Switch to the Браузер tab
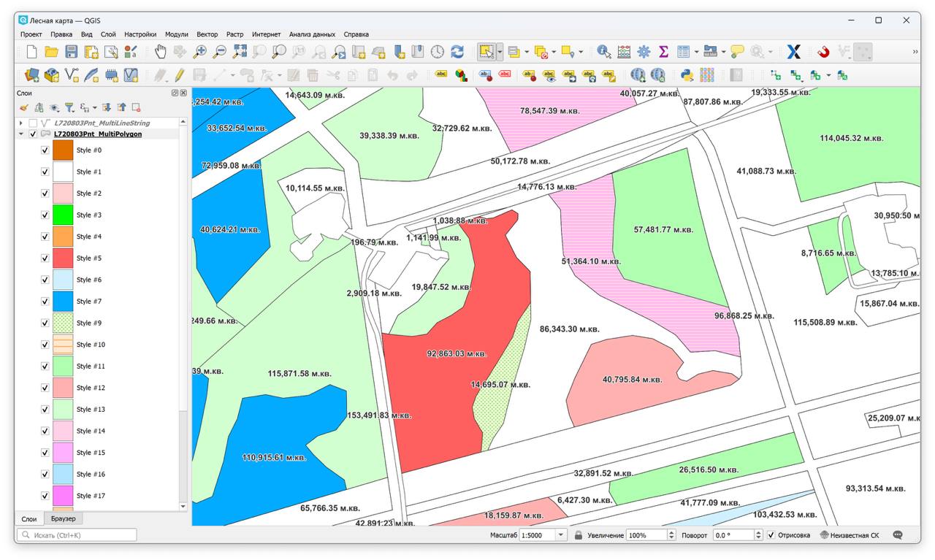935x560 pixels. point(63,518)
